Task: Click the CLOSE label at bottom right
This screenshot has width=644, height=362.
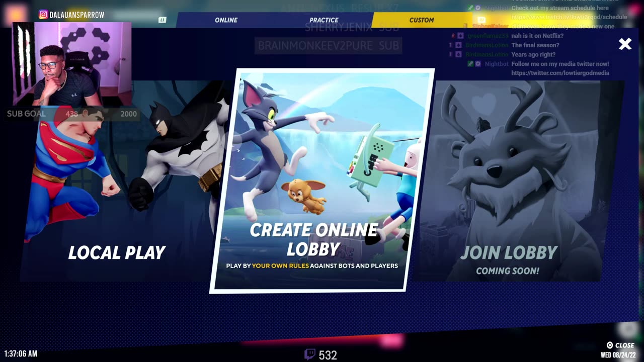Action: [624, 345]
